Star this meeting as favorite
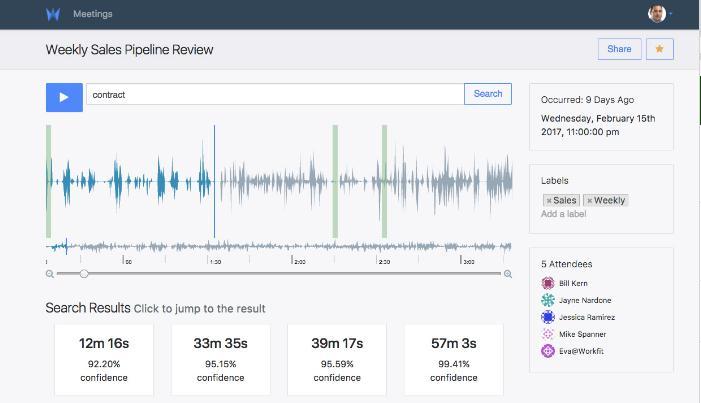This screenshot has width=701, height=403. (x=659, y=49)
